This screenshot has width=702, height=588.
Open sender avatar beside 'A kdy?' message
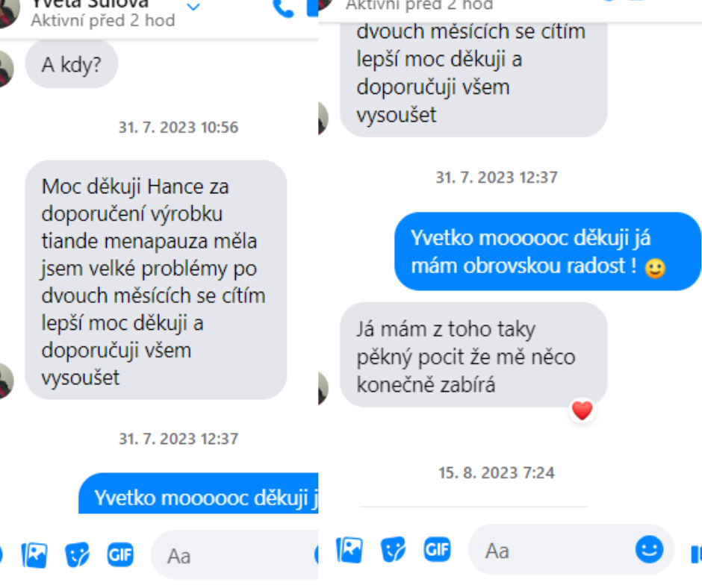[6, 69]
